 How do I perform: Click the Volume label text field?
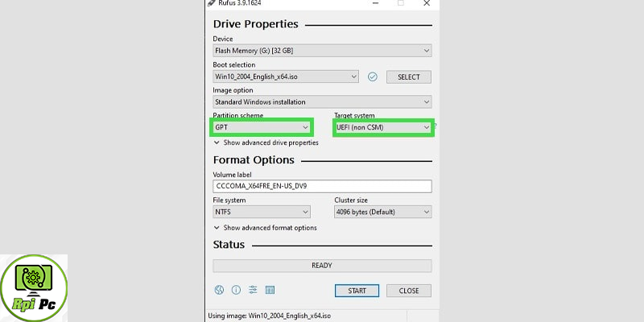pyautogui.click(x=322, y=186)
